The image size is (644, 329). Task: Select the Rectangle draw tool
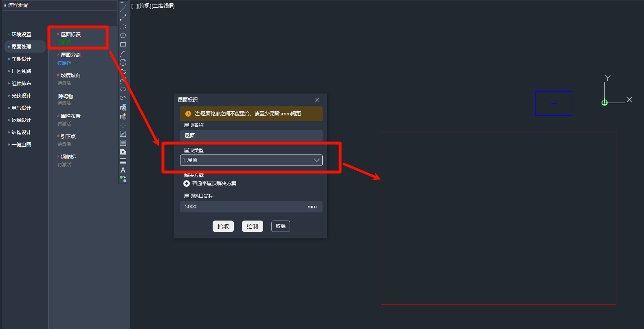pyautogui.click(x=123, y=44)
